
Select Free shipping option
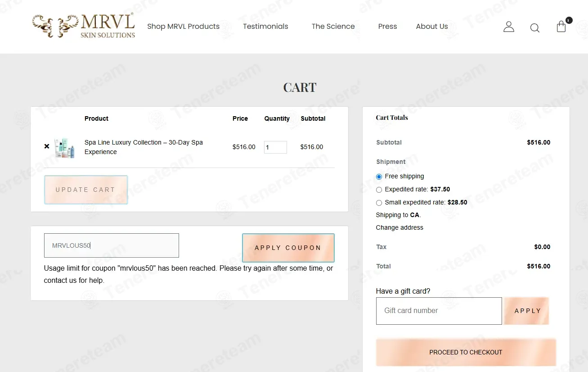pyautogui.click(x=379, y=177)
